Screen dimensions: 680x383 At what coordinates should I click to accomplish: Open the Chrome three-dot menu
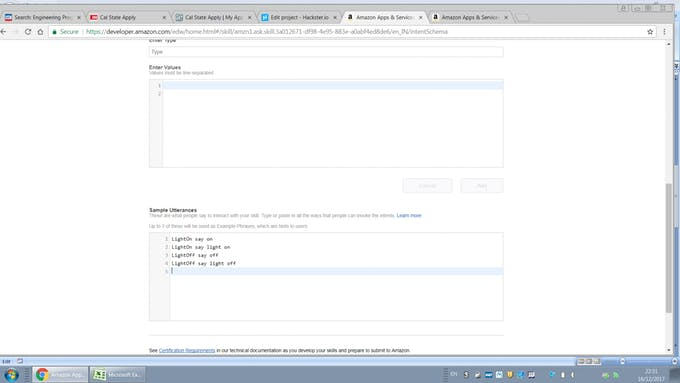tap(664, 32)
